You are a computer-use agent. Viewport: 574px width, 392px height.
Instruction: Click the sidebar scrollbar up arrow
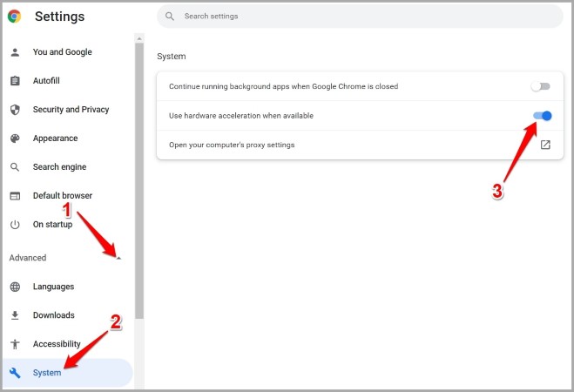[x=139, y=38]
